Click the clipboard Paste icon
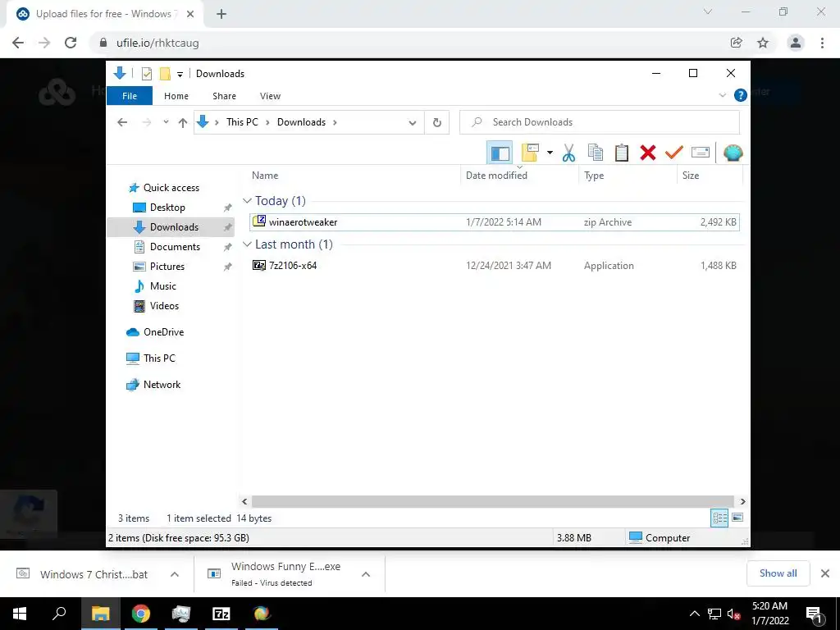 coord(622,153)
